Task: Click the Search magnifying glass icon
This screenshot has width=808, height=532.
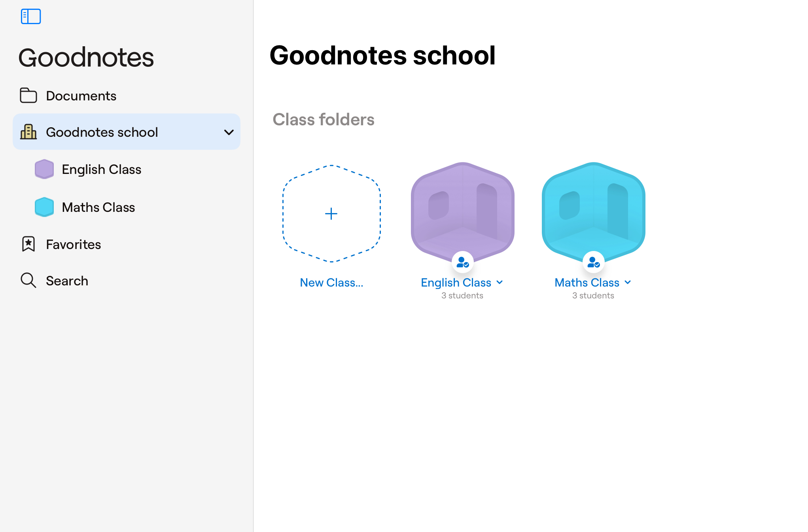Action: point(28,281)
